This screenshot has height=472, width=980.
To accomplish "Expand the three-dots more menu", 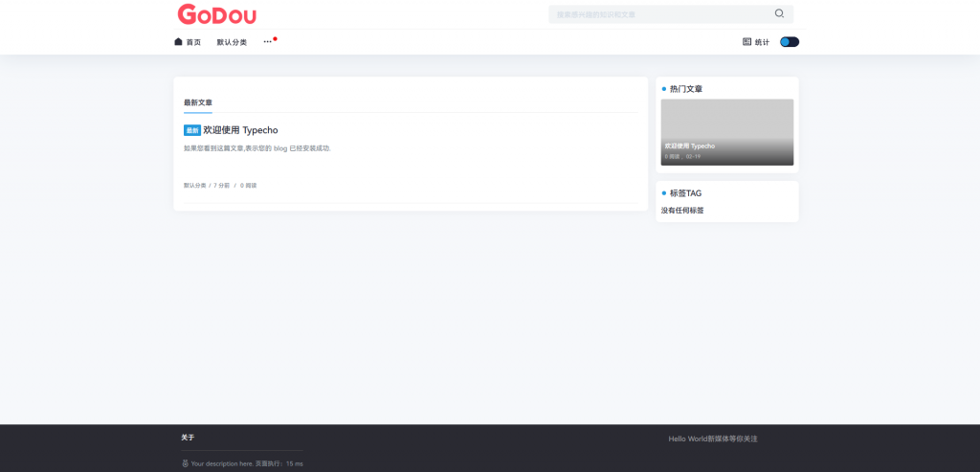I will coord(268,42).
